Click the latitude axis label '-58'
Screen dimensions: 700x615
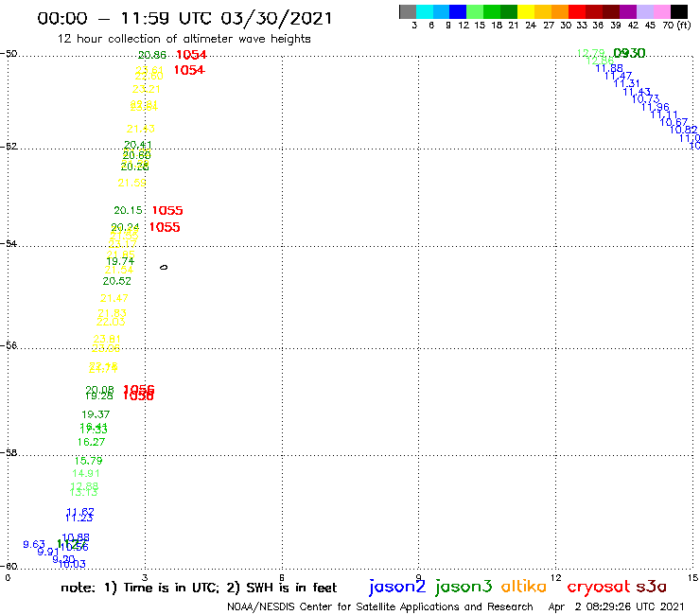9,452
